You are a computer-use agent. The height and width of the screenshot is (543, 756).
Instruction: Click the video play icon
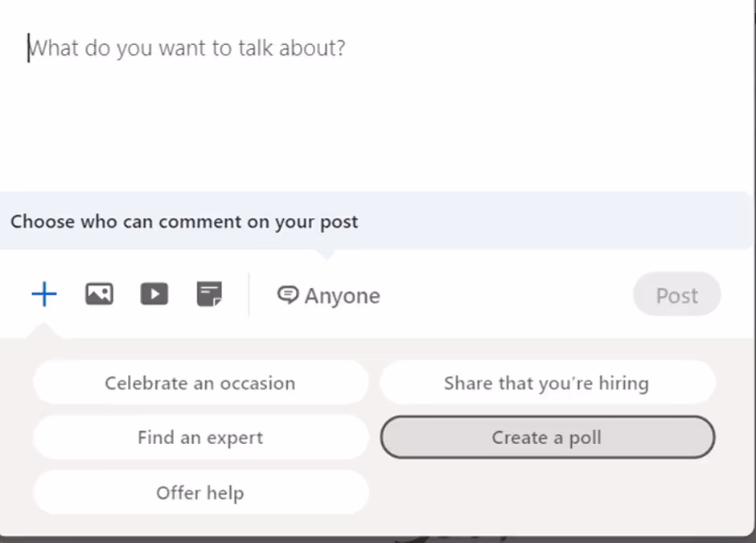pos(154,294)
